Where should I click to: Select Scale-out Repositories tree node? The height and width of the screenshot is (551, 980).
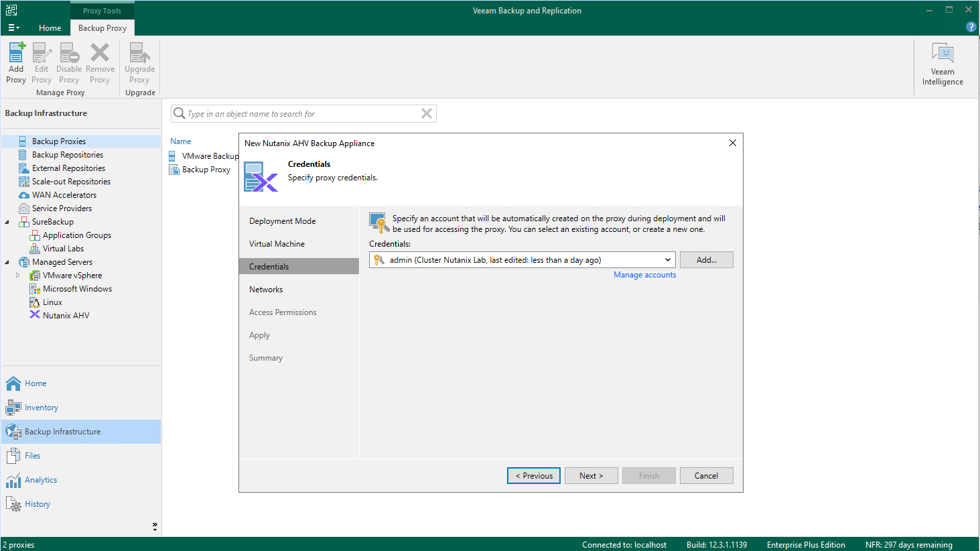tap(71, 182)
